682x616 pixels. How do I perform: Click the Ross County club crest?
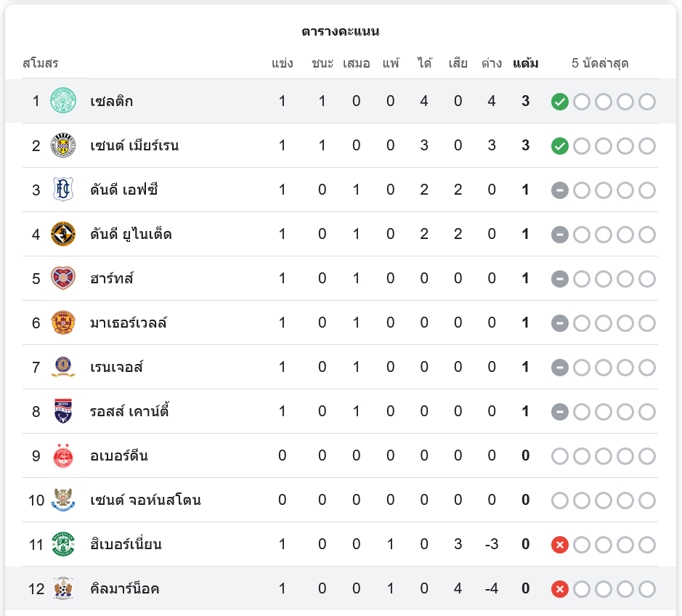click(63, 411)
